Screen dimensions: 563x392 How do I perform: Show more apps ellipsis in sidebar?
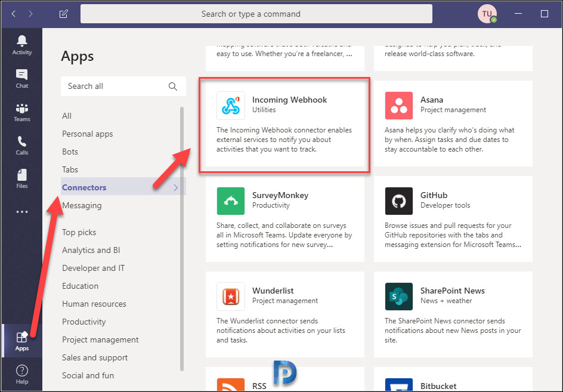(x=22, y=212)
